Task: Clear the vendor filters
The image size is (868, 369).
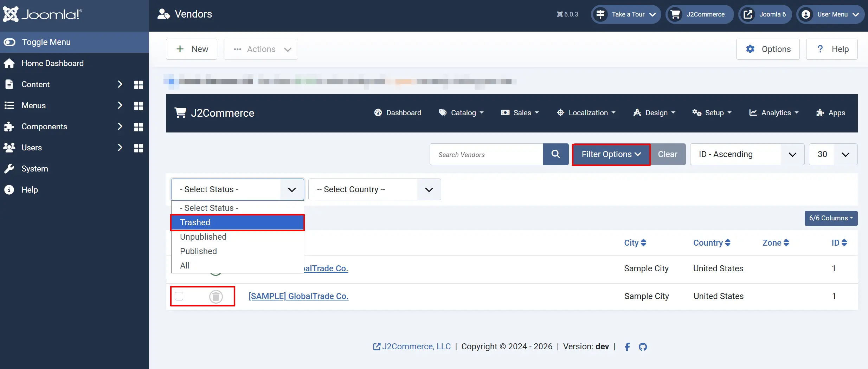Action: pyautogui.click(x=668, y=154)
